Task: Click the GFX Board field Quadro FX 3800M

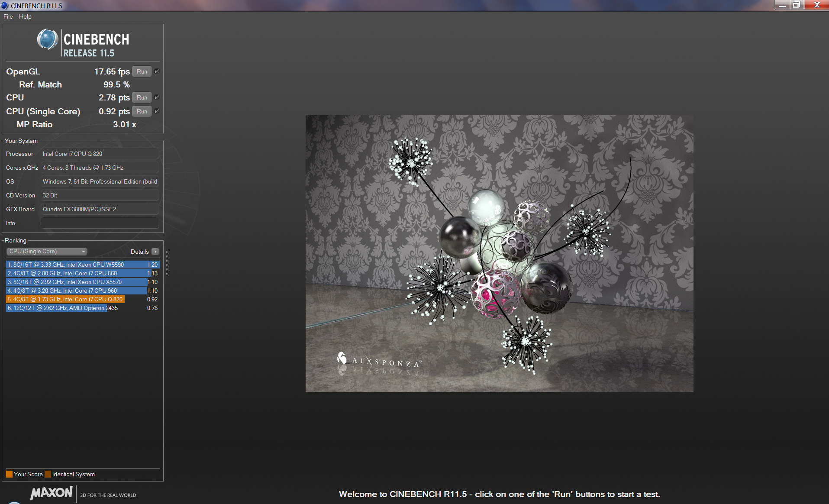Action: [100, 209]
